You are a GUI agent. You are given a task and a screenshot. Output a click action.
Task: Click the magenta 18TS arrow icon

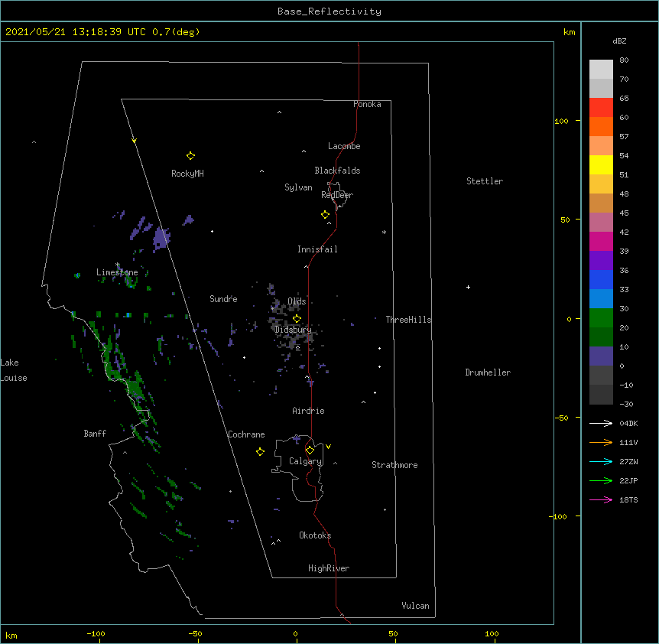601,499
